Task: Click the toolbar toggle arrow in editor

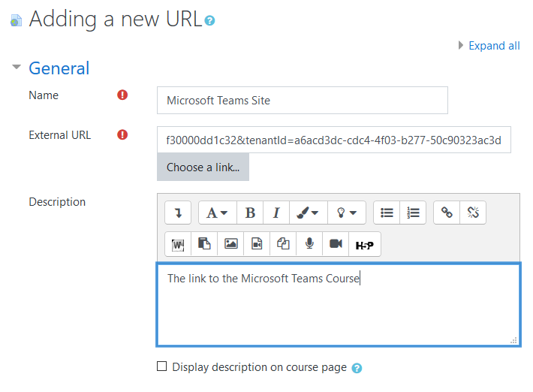Action: click(178, 213)
